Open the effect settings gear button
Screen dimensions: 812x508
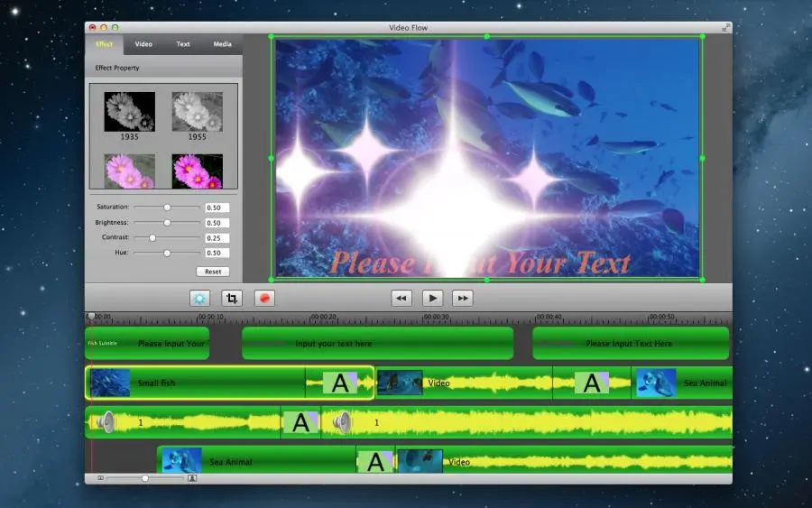[199, 299]
